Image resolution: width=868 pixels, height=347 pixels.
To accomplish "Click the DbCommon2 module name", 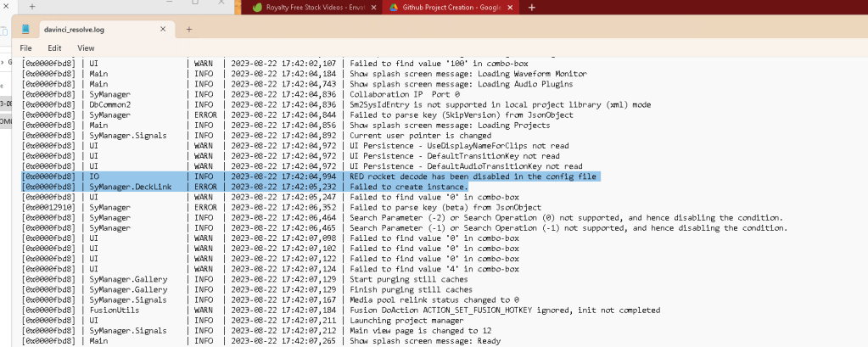I will click(109, 104).
